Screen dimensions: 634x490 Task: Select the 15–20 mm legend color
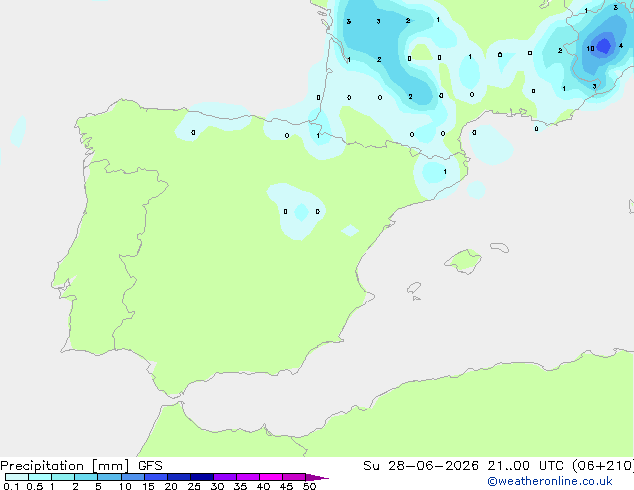click(156, 477)
